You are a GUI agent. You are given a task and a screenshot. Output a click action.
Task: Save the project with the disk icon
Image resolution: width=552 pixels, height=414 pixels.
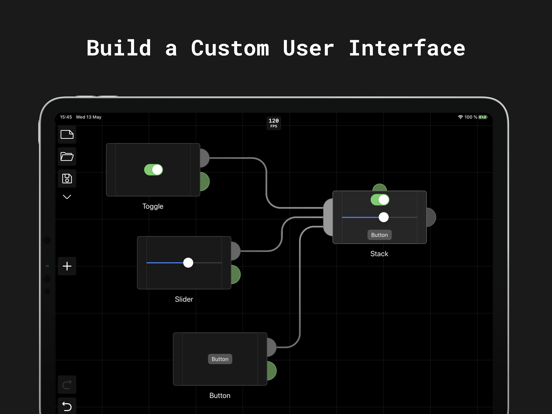tap(67, 178)
